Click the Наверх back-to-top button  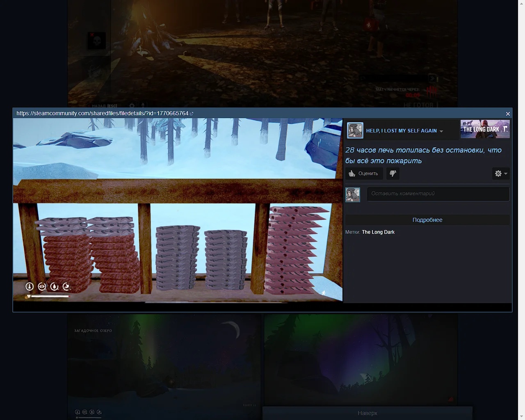click(367, 413)
